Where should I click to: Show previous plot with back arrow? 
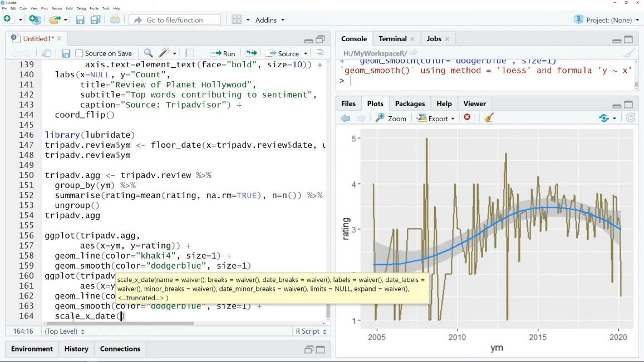pyautogui.click(x=345, y=118)
